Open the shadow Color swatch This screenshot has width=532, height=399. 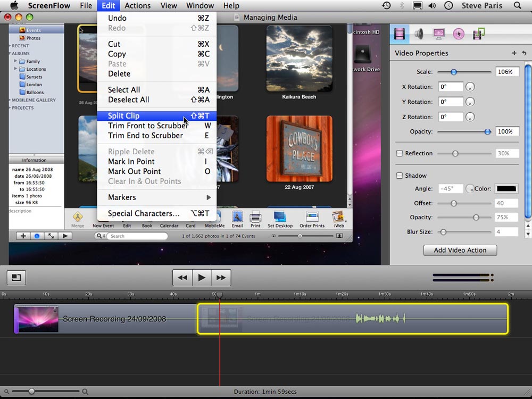[506, 189]
